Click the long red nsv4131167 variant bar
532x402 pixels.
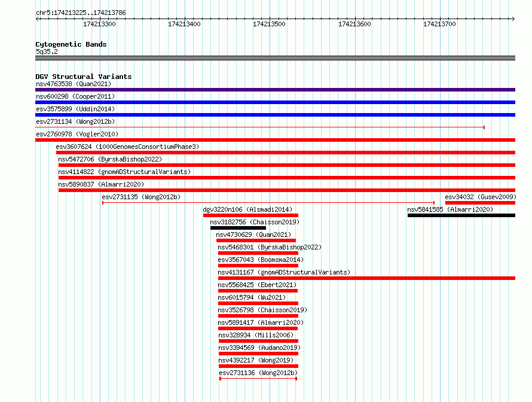pyautogui.click(x=367, y=278)
